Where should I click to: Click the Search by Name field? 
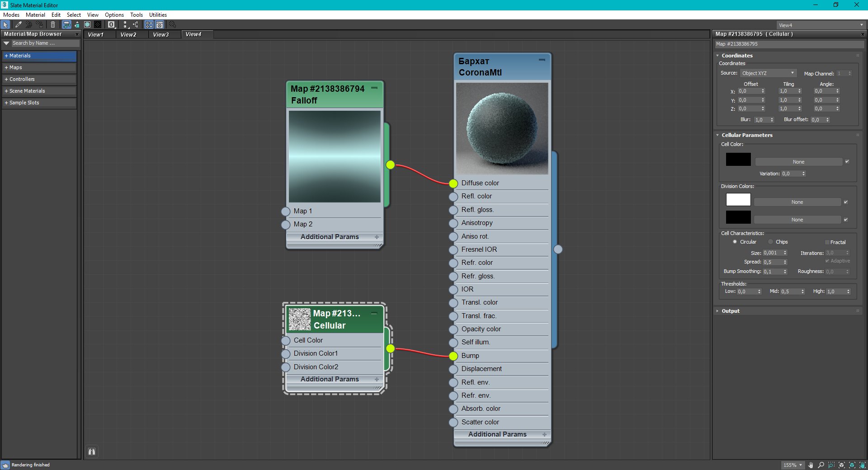(x=44, y=43)
